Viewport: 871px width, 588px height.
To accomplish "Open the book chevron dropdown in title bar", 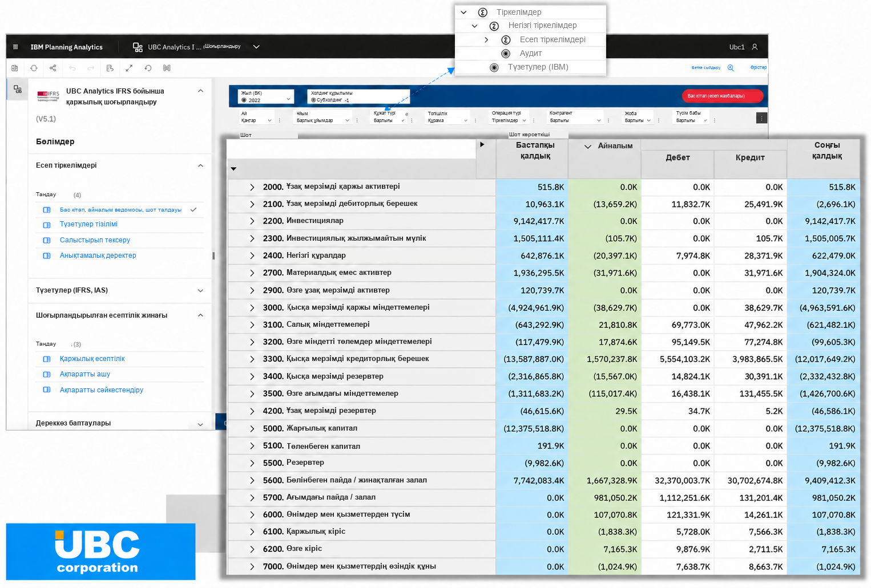I will click(x=256, y=47).
